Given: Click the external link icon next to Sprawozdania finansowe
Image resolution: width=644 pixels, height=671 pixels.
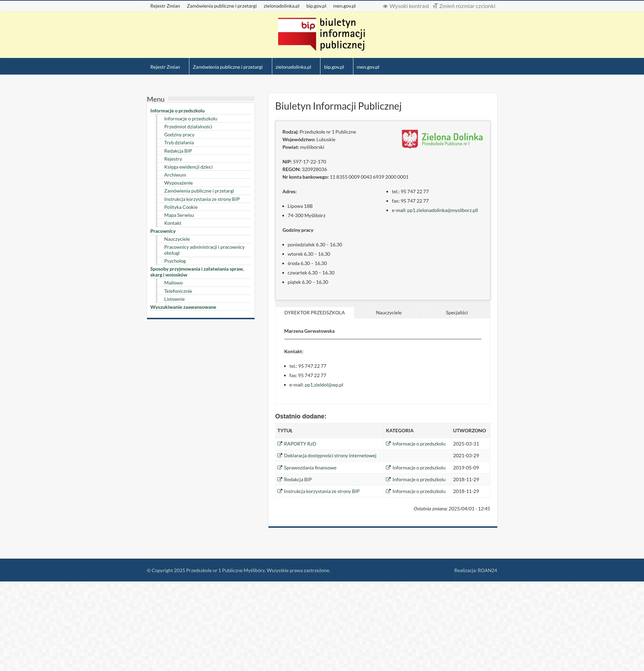Looking at the screenshot, I should tap(280, 467).
